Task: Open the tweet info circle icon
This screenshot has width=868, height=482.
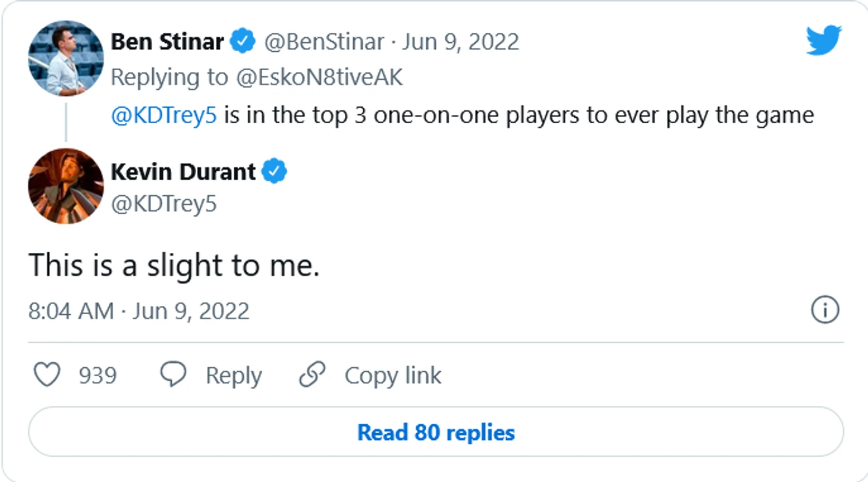Action: pyautogui.click(x=825, y=310)
